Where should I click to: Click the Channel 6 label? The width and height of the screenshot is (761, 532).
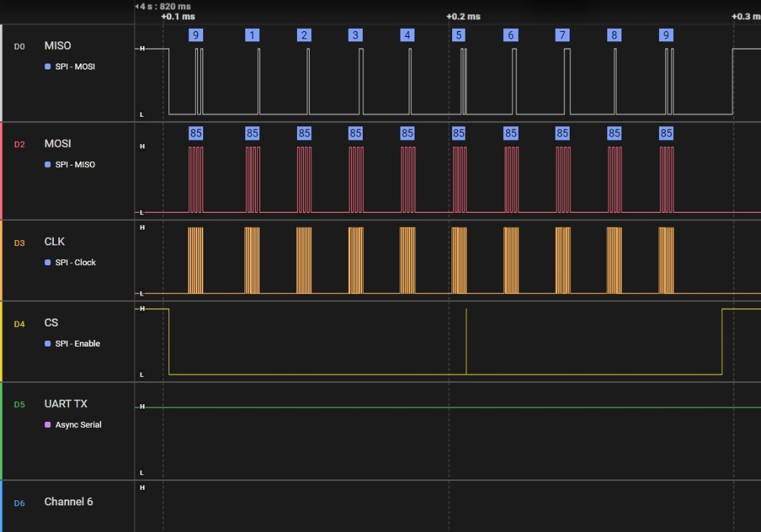69,502
